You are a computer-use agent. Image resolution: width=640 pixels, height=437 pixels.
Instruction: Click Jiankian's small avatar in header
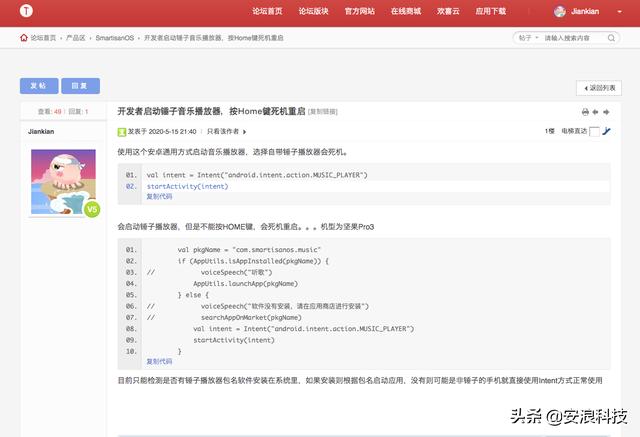point(560,11)
